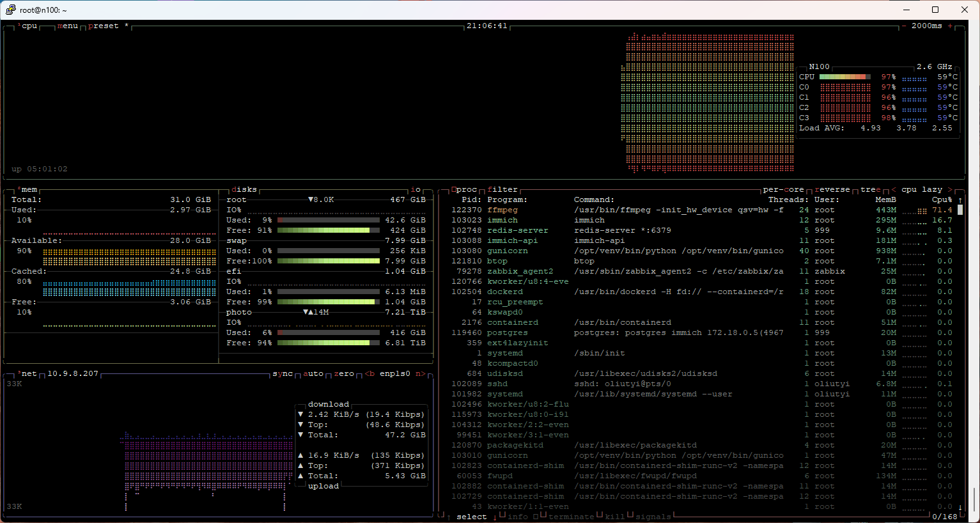Click the down arrow next to select
The width and height of the screenshot is (980, 523).
(495, 517)
